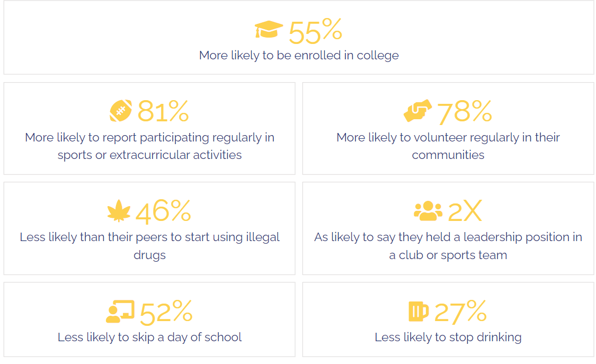Click the handshake icon
This screenshot has width=596, height=364.
tap(417, 111)
